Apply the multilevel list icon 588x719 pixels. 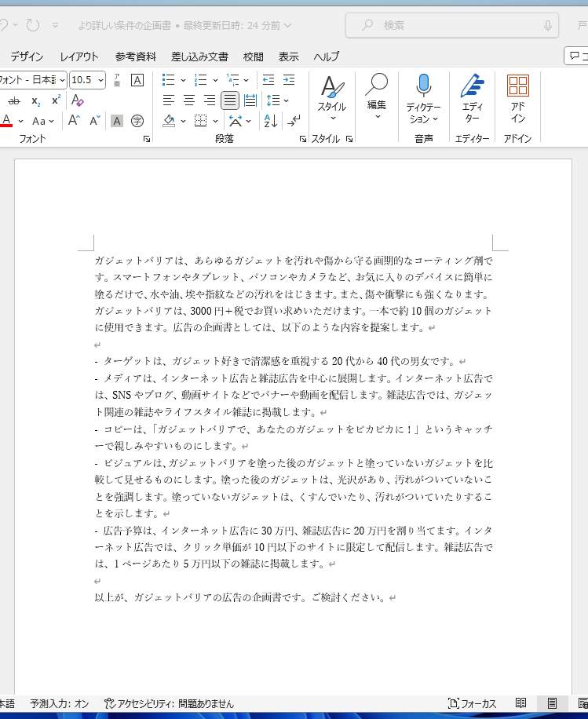coord(233,80)
